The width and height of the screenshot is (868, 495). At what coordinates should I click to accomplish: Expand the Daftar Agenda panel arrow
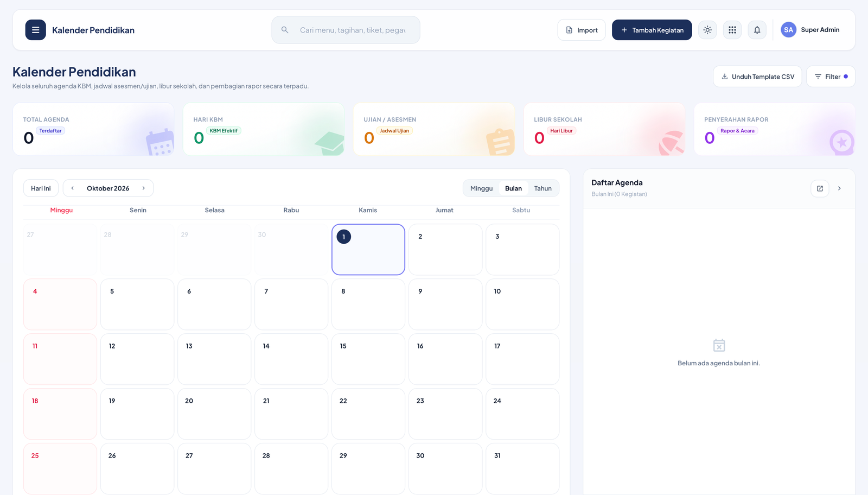(x=839, y=188)
